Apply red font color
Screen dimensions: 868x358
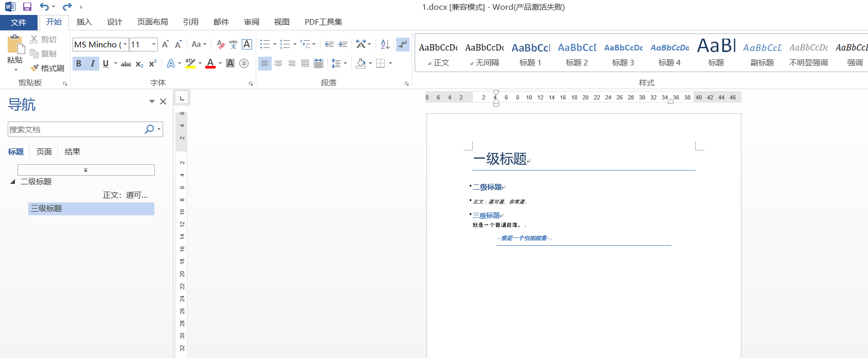coord(210,63)
